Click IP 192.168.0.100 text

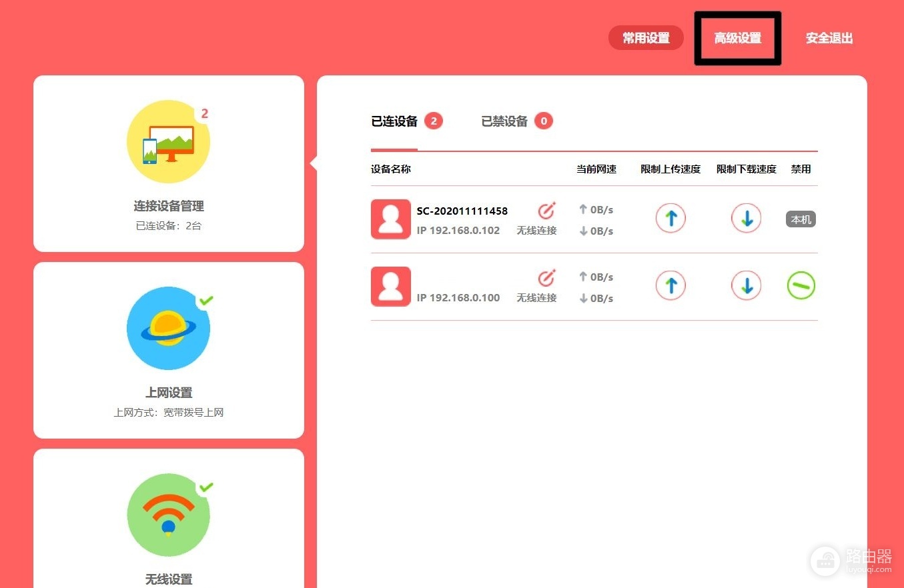point(458,298)
